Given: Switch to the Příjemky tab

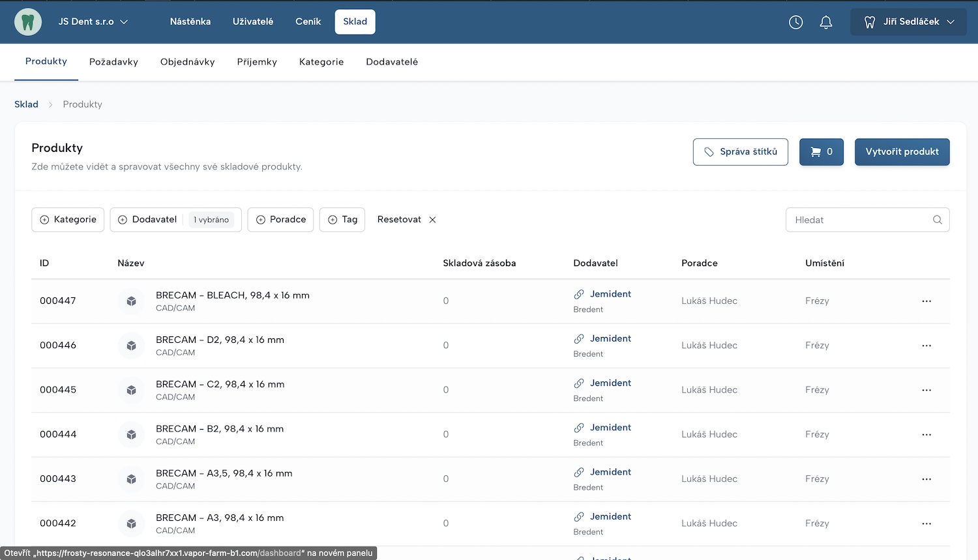Looking at the screenshot, I should point(257,62).
